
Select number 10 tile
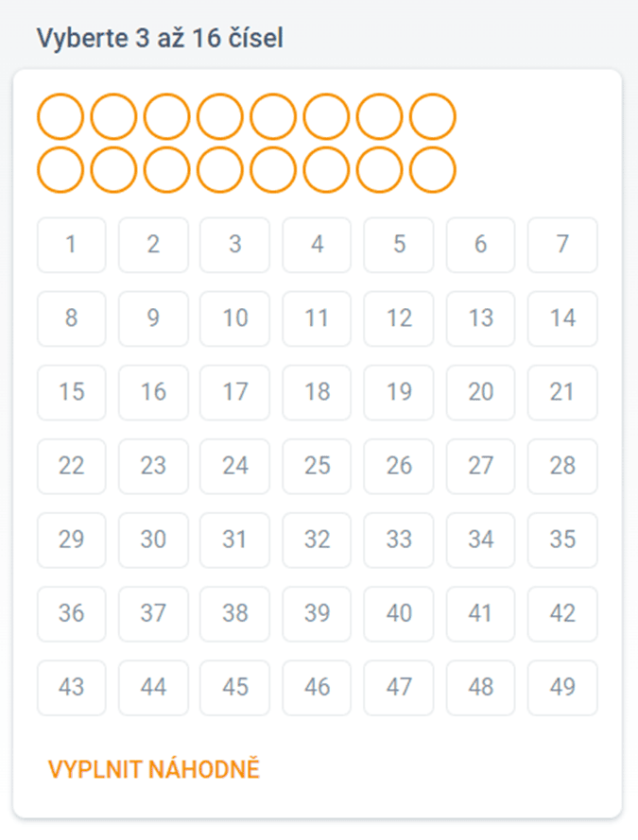tap(234, 318)
